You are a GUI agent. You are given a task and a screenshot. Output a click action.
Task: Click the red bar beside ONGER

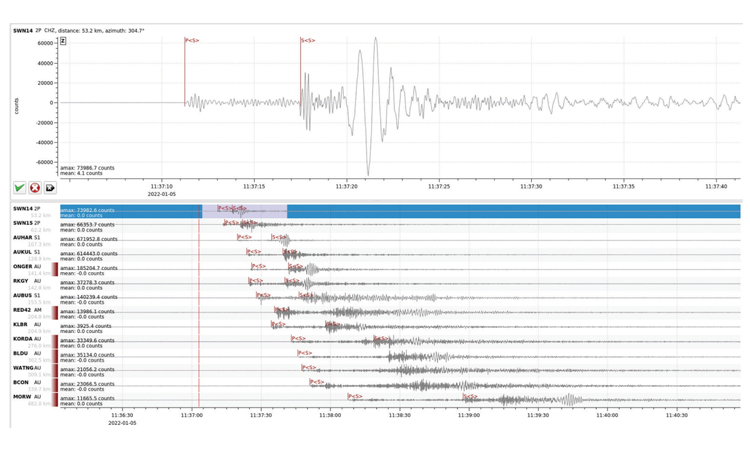pos(55,270)
